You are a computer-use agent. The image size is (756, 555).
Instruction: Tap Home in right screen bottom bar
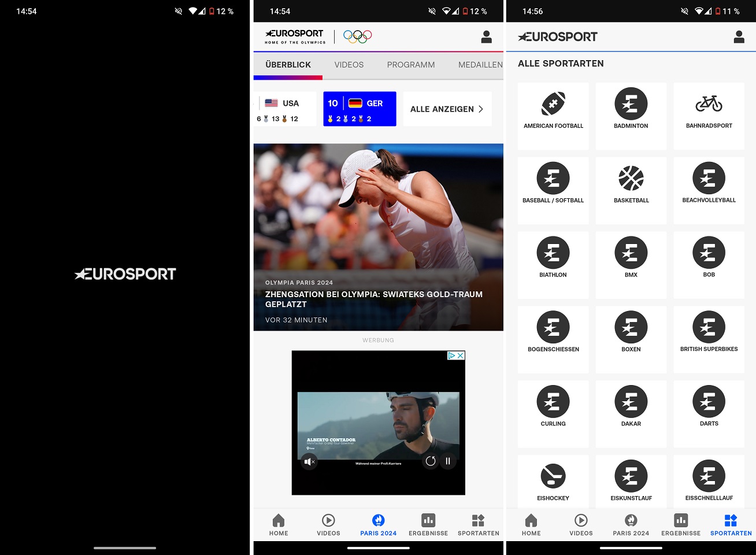[531, 525]
